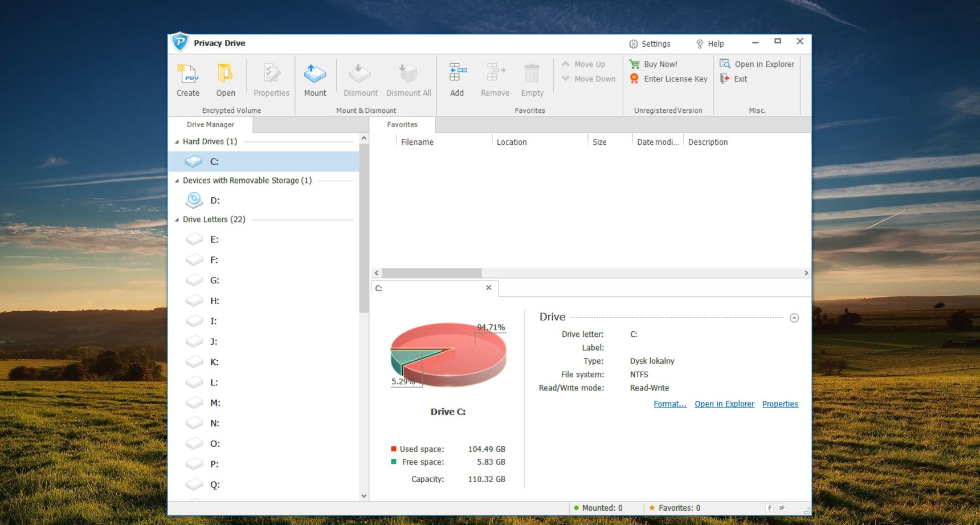Select the C: details tab
Viewport: 980px width, 525px height.
(435, 288)
